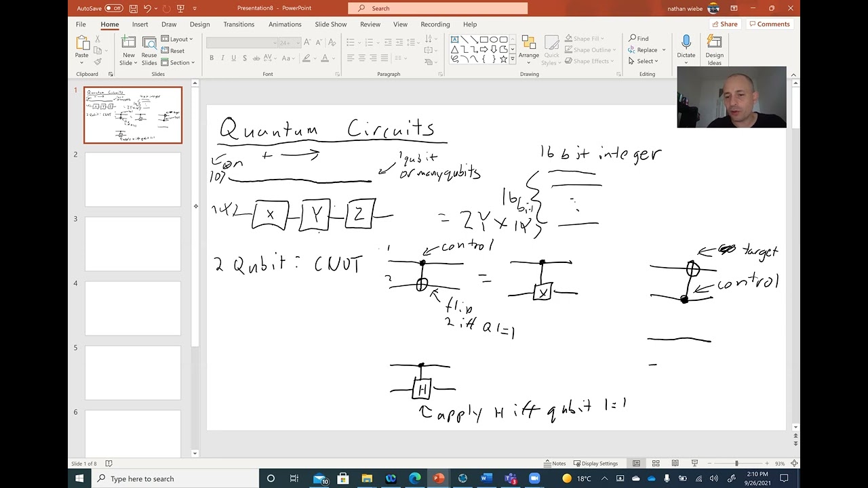Viewport: 868px width, 488px height.
Task: Toggle Underline formatting
Action: coord(233,58)
